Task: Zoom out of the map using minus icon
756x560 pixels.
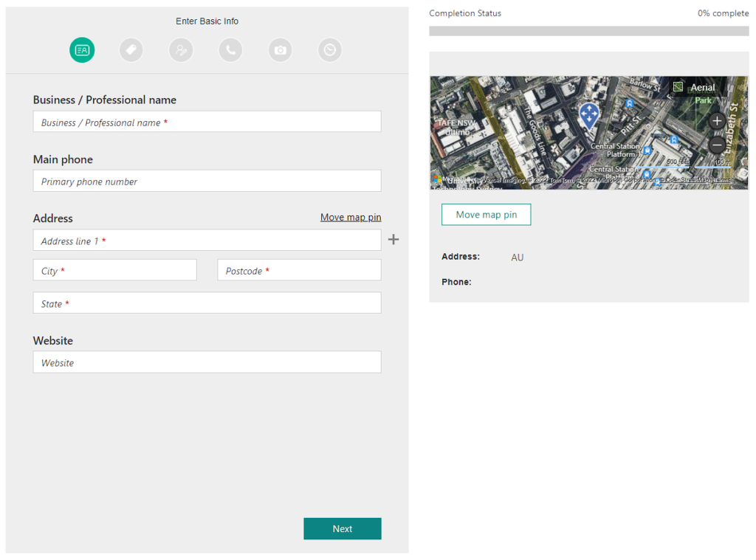Action: (717, 146)
